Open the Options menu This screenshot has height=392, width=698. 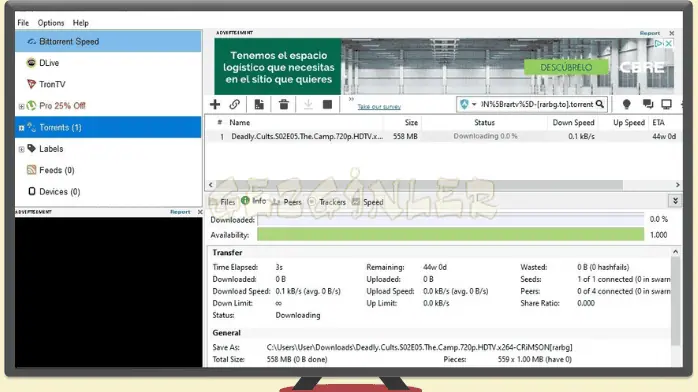51,23
